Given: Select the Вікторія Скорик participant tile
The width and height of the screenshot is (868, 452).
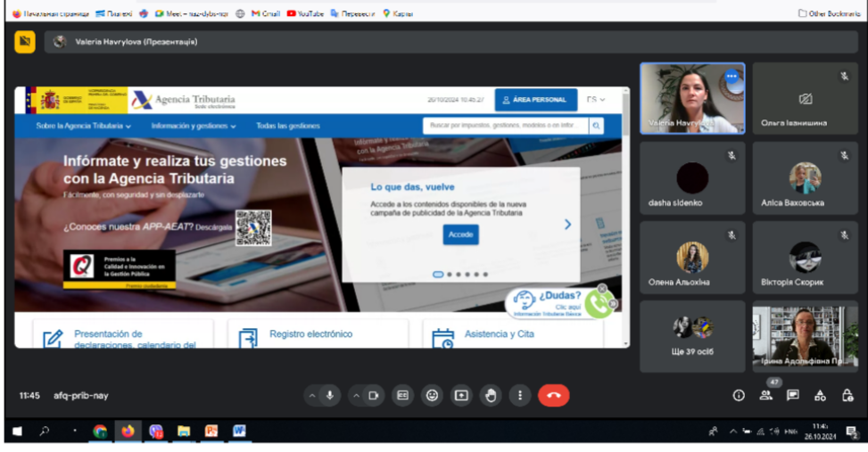Looking at the screenshot, I should point(805,258).
